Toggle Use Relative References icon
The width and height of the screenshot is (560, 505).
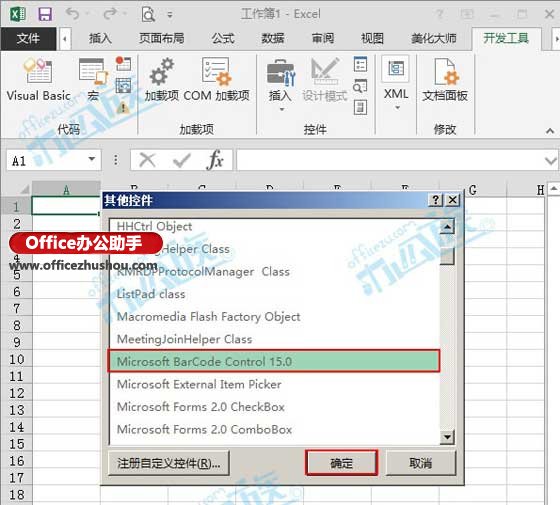click(123, 86)
